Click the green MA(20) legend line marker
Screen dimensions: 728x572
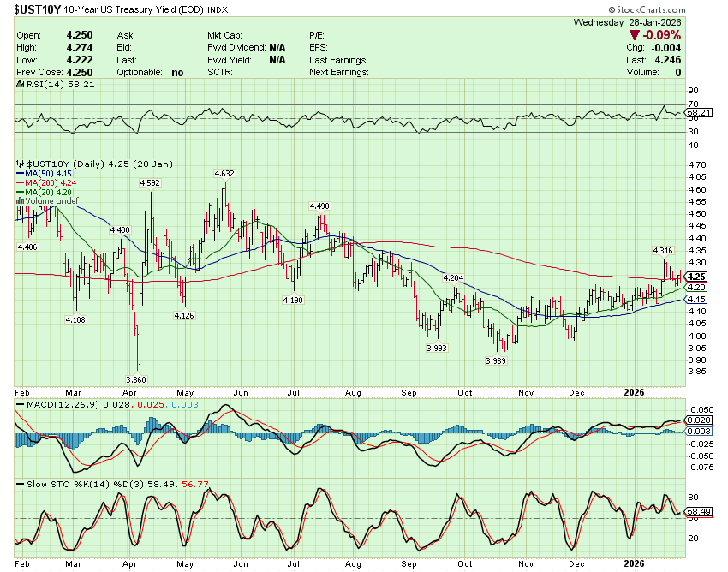[20, 192]
